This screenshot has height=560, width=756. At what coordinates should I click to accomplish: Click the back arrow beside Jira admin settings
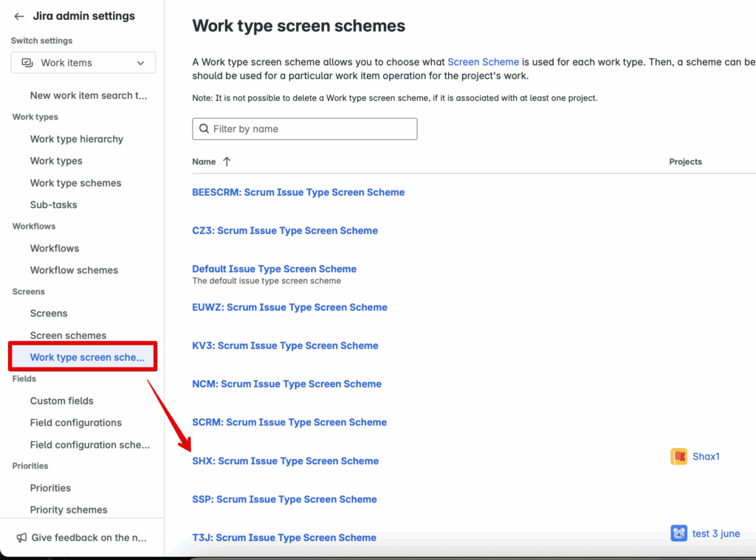[19, 16]
